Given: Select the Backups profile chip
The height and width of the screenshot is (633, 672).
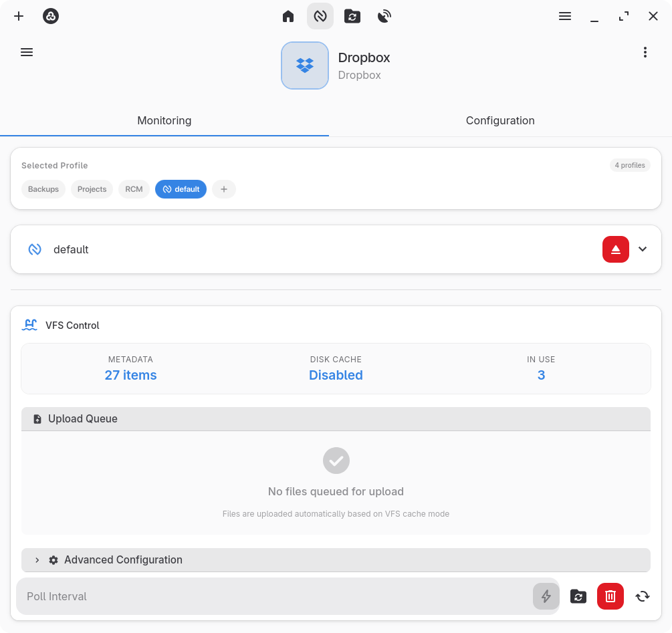Looking at the screenshot, I should [43, 189].
